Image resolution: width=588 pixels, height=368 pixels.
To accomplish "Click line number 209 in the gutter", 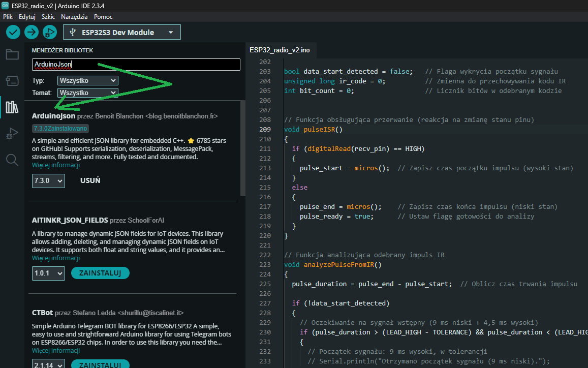I will click(x=265, y=130).
